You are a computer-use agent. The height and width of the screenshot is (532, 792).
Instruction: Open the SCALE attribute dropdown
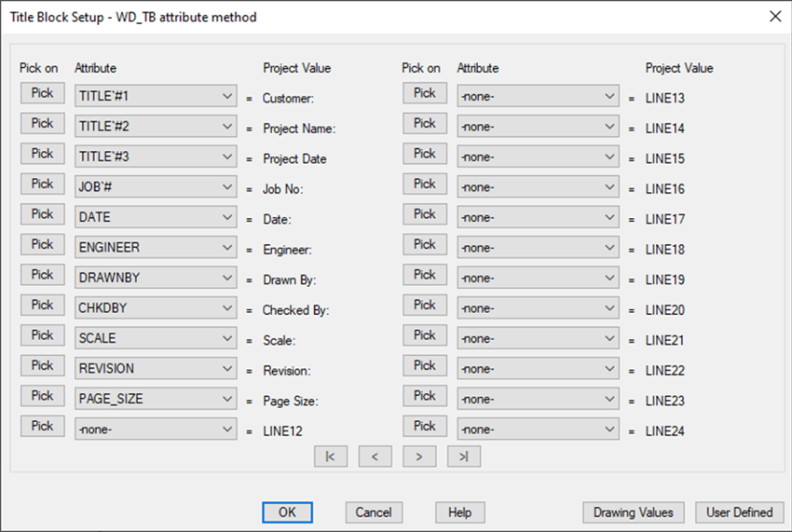[x=156, y=338]
